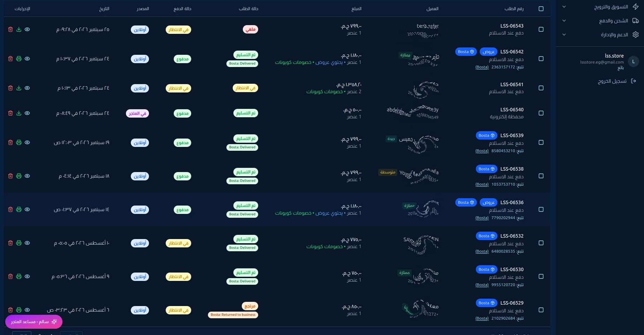Open the الشحن والدفع menu item

pos(613,21)
